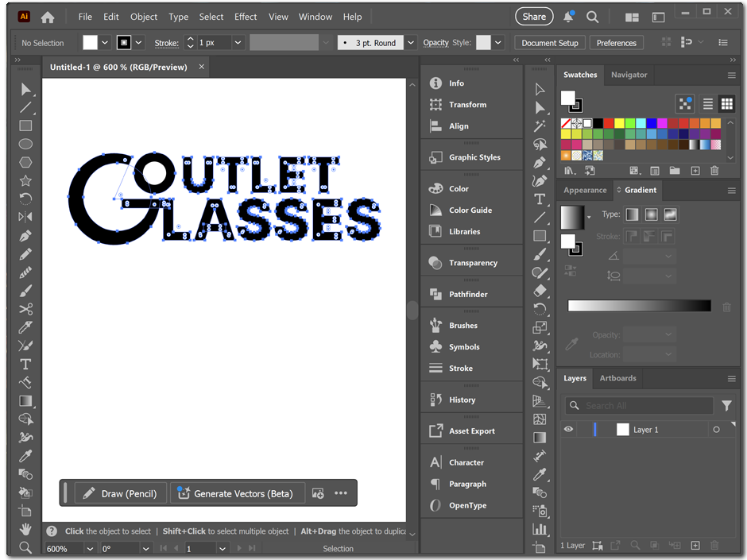Pick the Star shape tool
The image size is (747, 560).
pyautogui.click(x=25, y=180)
